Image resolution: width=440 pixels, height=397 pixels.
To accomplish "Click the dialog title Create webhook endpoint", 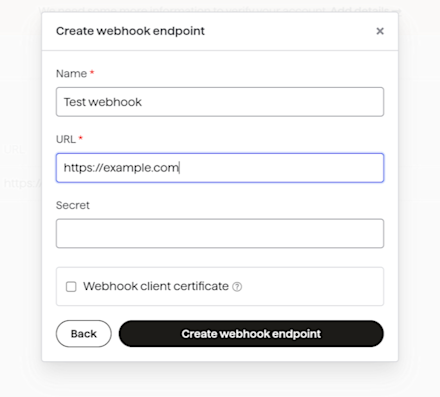I will pyautogui.click(x=130, y=31).
